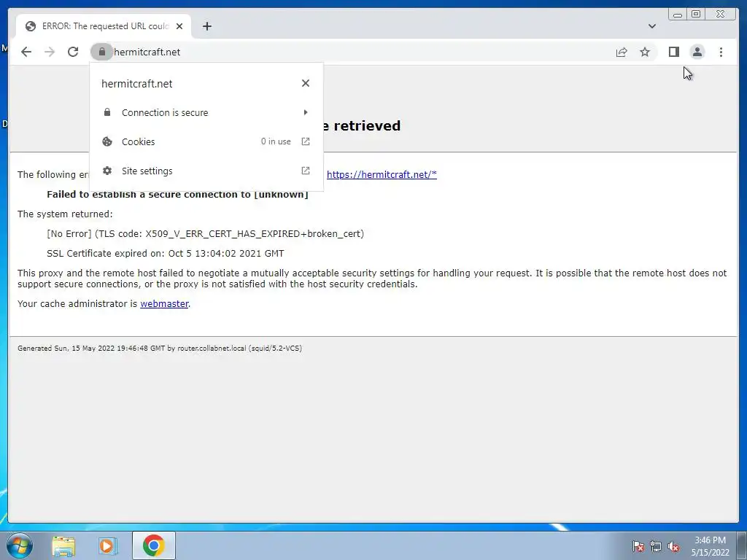Screen dimensions: 747x560
Task: Click the webmaster link
Action: coord(164,303)
